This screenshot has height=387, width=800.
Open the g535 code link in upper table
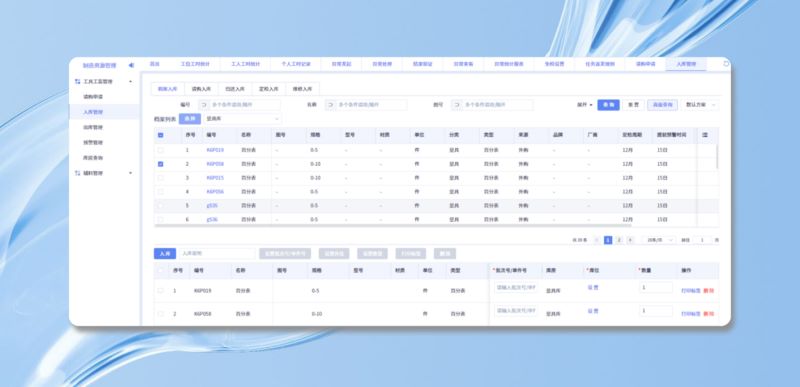(212, 205)
